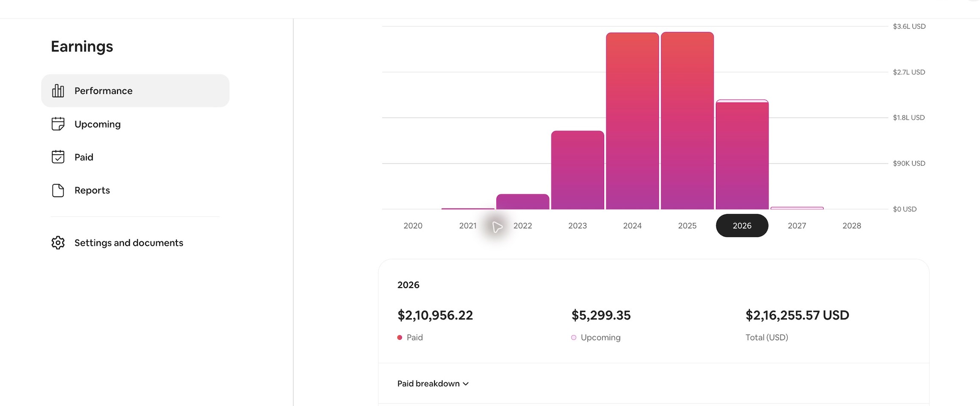Click the $3.6L USD axis label
The height and width of the screenshot is (406, 980).
tap(909, 26)
